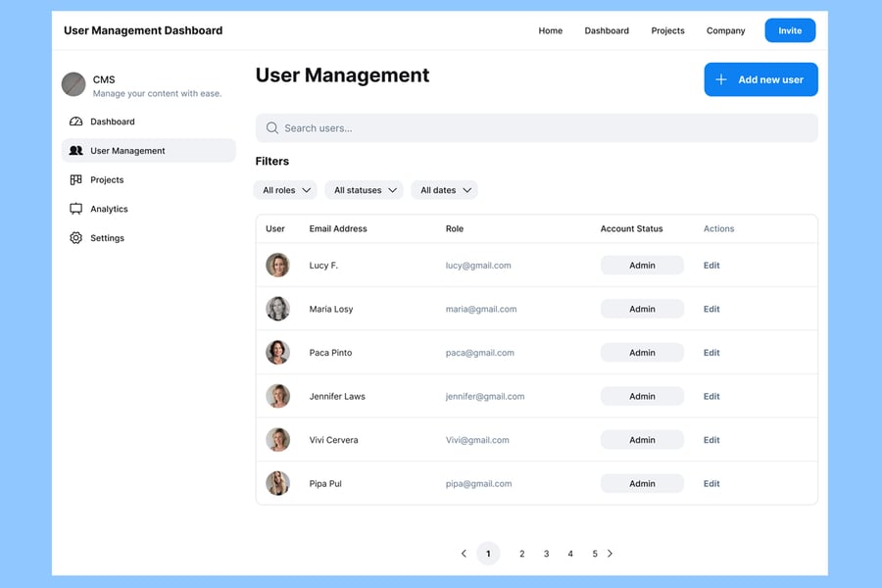
Task: Go to Company in the top navigation
Action: [x=725, y=30]
